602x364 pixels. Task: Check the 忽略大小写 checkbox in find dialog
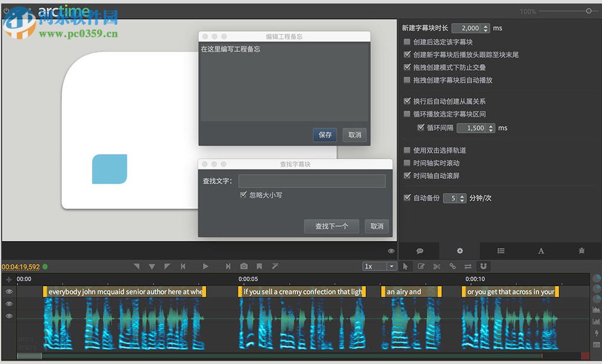(243, 195)
